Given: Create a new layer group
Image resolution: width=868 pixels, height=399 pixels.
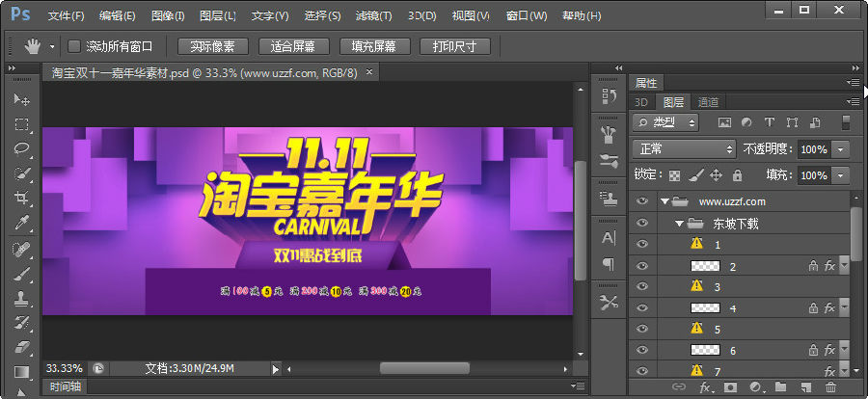Looking at the screenshot, I should point(780,387).
